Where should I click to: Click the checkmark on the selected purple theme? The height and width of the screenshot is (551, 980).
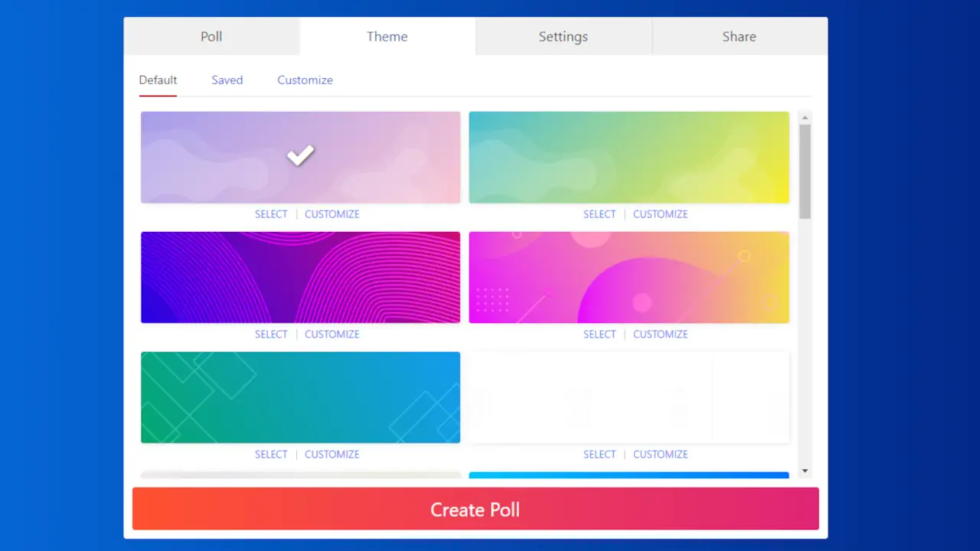point(300,156)
